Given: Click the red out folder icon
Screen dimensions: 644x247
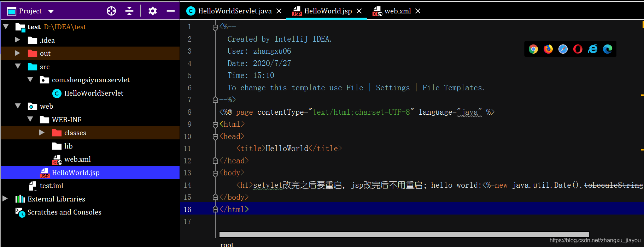Looking at the screenshot, I should (x=33, y=53).
